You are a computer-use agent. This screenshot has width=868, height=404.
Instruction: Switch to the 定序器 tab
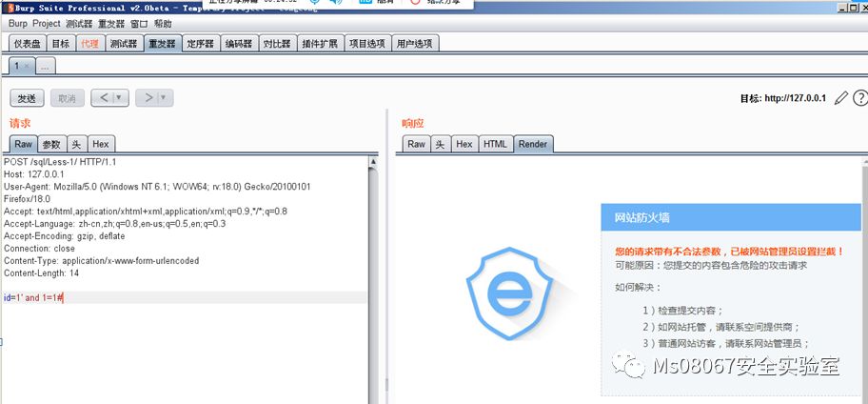pyautogui.click(x=201, y=44)
